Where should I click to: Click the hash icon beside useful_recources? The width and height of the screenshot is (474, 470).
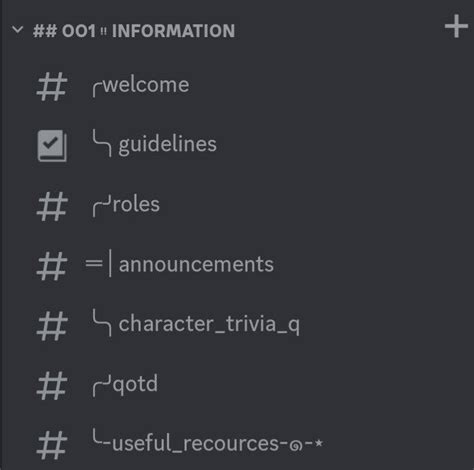(52, 445)
